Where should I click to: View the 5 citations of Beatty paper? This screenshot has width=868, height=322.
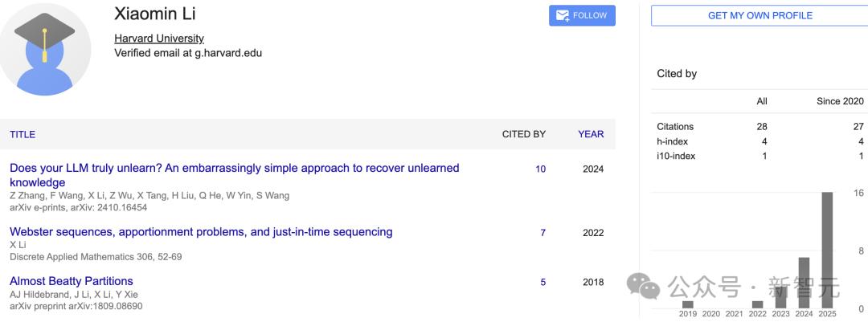point(542,282)
